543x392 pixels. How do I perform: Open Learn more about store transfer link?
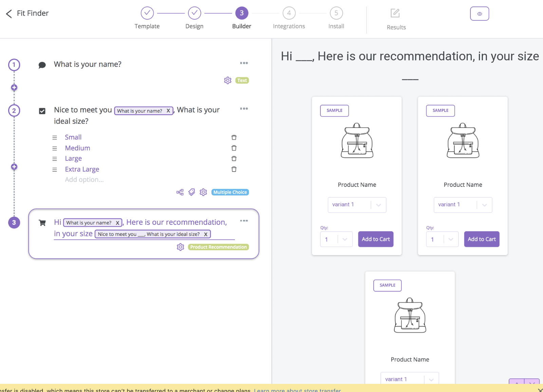coord(297,390)
